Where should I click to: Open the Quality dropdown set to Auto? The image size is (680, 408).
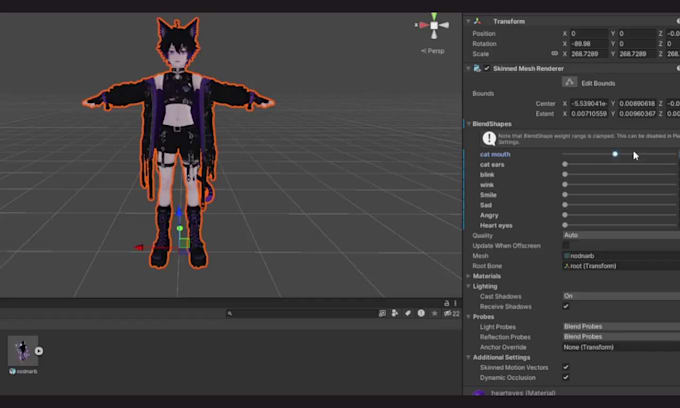(621, 235)
